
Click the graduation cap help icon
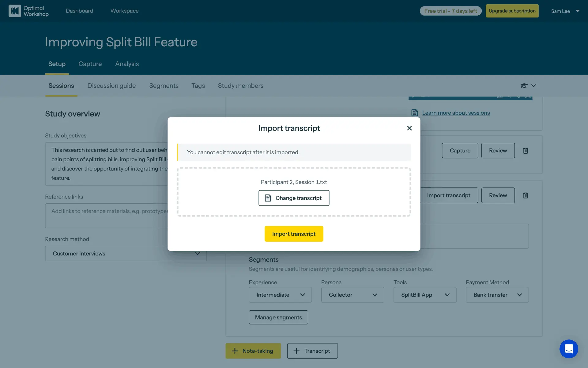click(x=524, y=86)
